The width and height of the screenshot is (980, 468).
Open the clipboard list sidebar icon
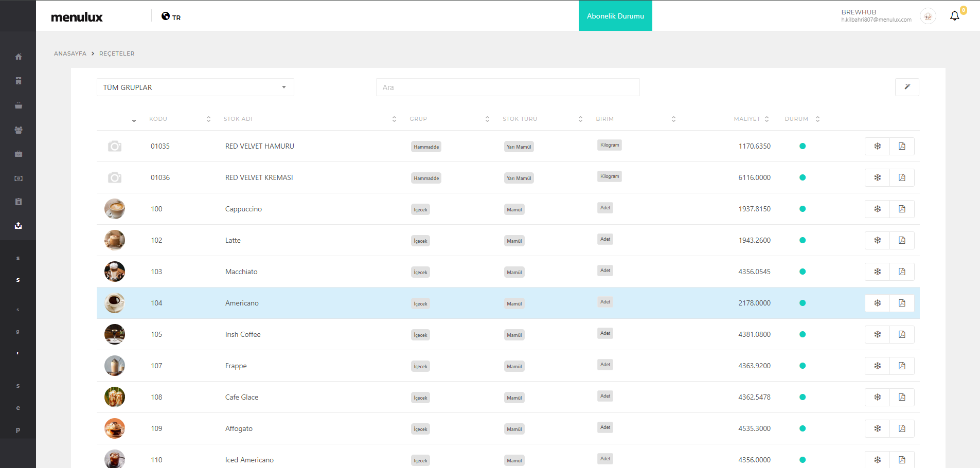coord(19,202)
